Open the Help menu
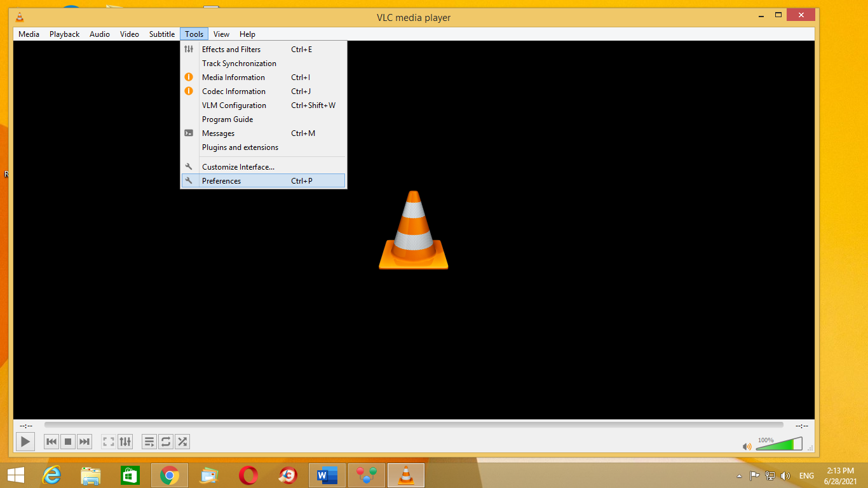This screenshot has height=488, width=868. pos(247,34)
